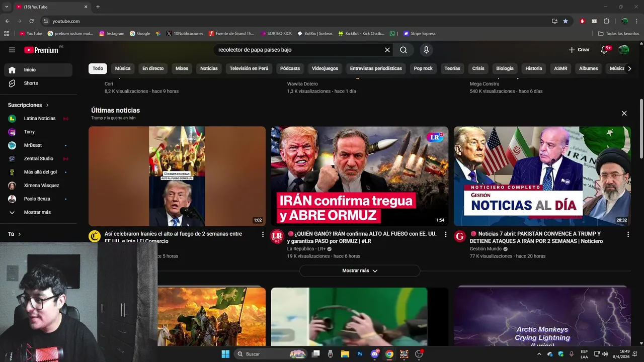Viewport: 644px width, 362px height.
Task: Expand the Tú section
Action: [x=15, y=234]
